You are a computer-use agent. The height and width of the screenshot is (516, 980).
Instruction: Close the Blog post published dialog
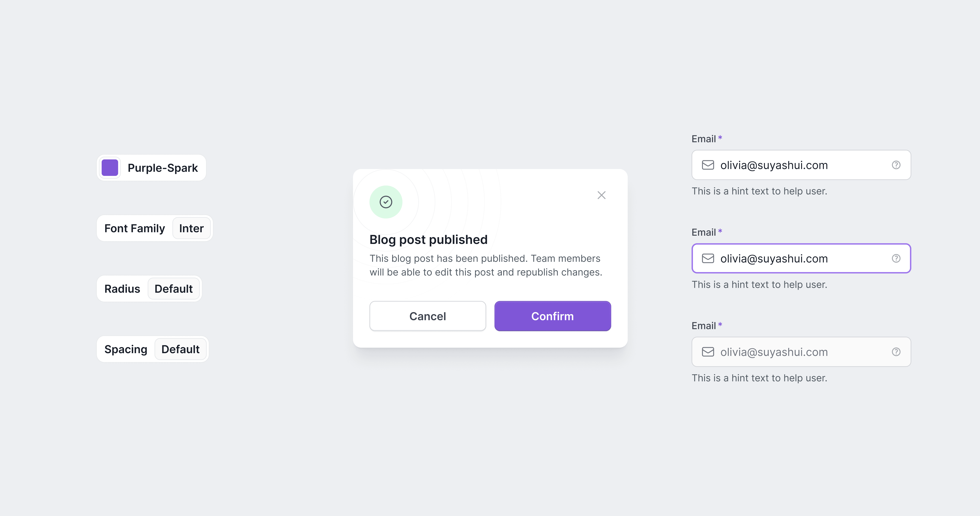coord(601,195)
